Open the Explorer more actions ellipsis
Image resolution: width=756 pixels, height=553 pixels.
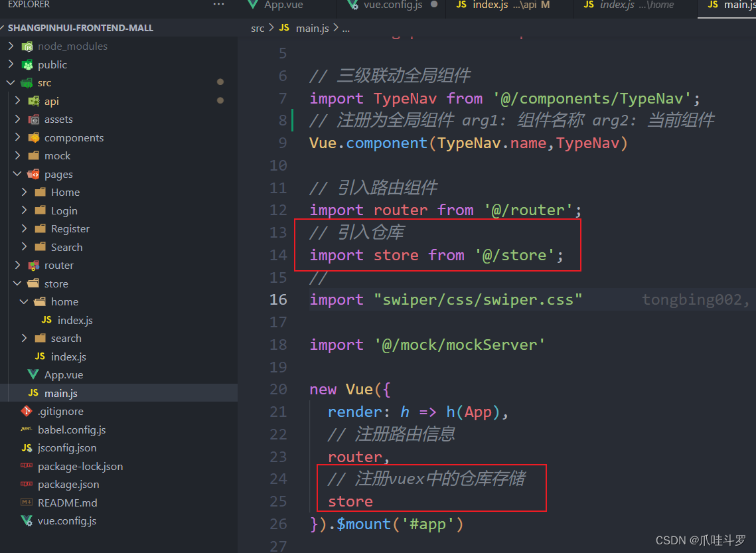[x=218, y=5]
